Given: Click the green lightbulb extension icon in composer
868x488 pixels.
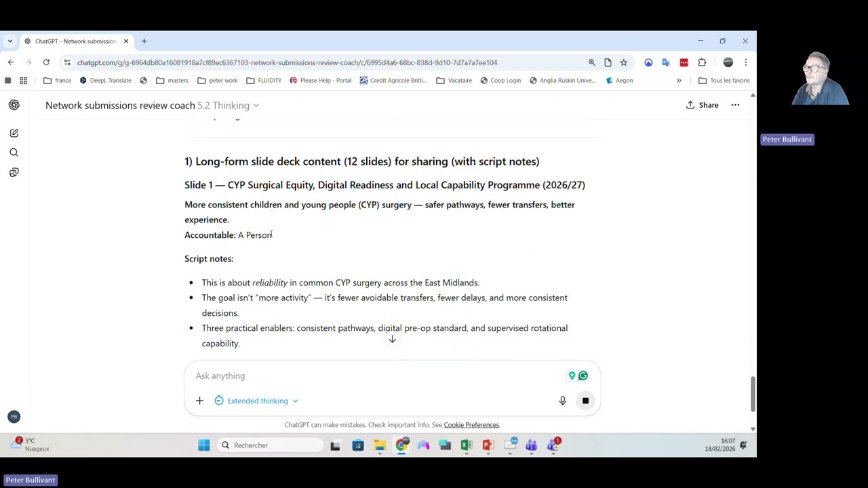Looking at the screenshot, I should 572,375.
